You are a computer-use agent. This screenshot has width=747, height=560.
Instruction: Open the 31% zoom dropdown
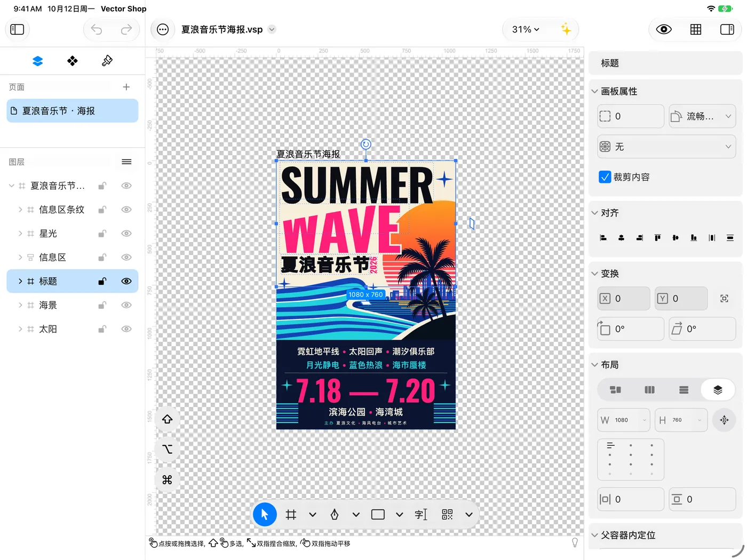coord(526,29)
